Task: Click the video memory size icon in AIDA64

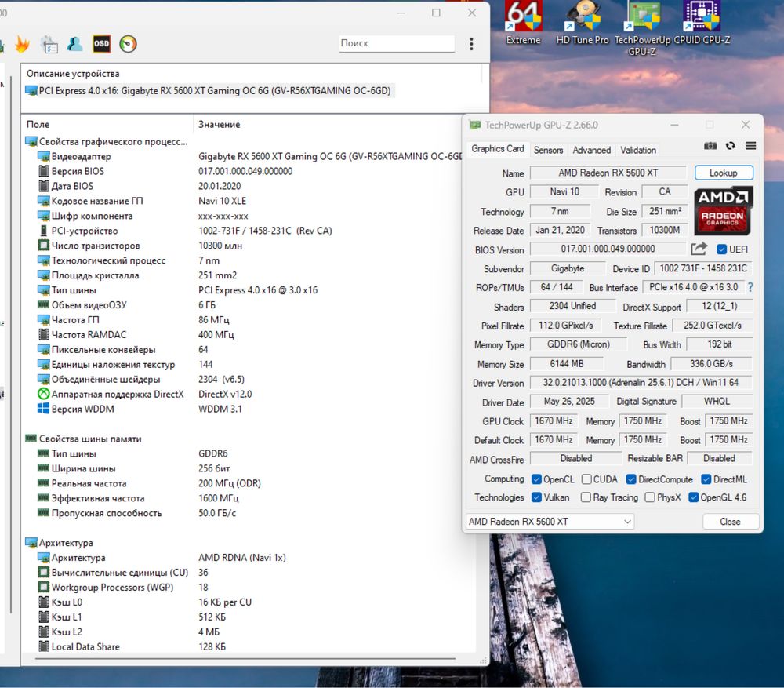Action: point(43,304)
